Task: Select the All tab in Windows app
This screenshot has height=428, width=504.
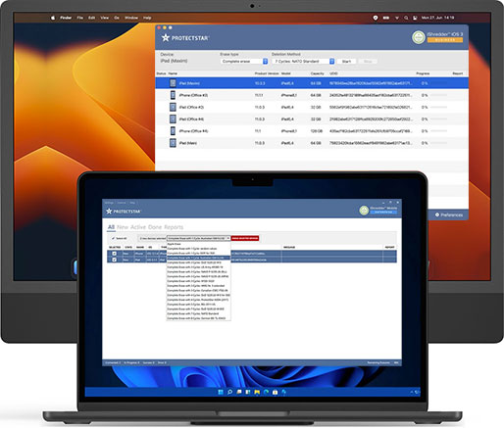Action: coord(111,227)
